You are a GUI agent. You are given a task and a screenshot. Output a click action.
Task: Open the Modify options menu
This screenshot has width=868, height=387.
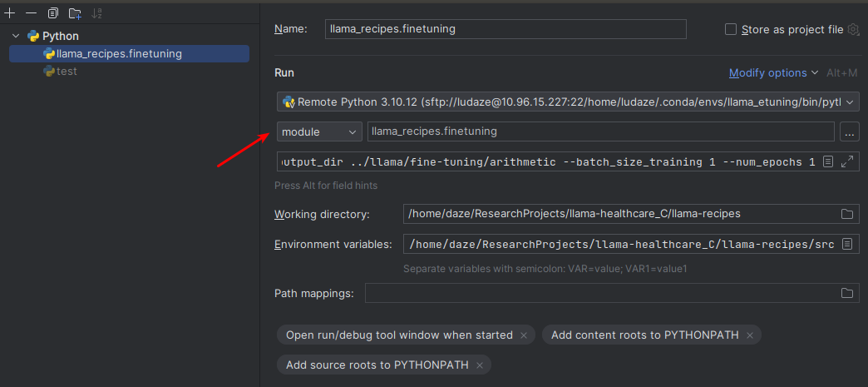773,72
